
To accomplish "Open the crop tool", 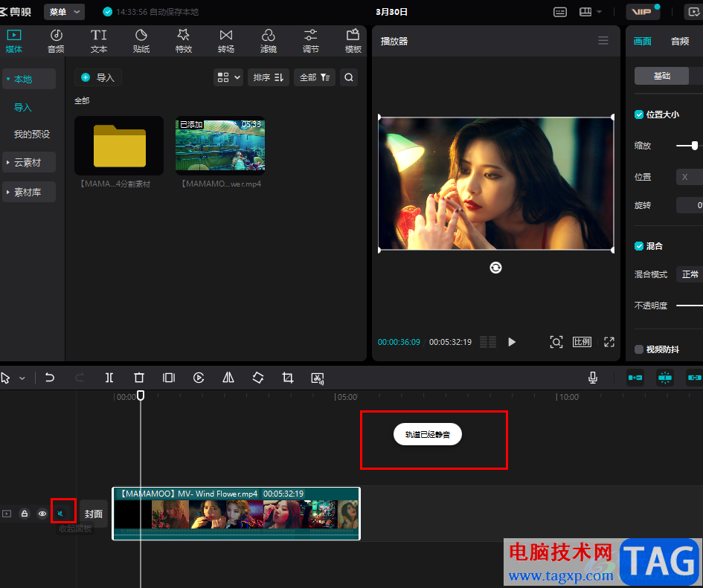I will point(288,378).
